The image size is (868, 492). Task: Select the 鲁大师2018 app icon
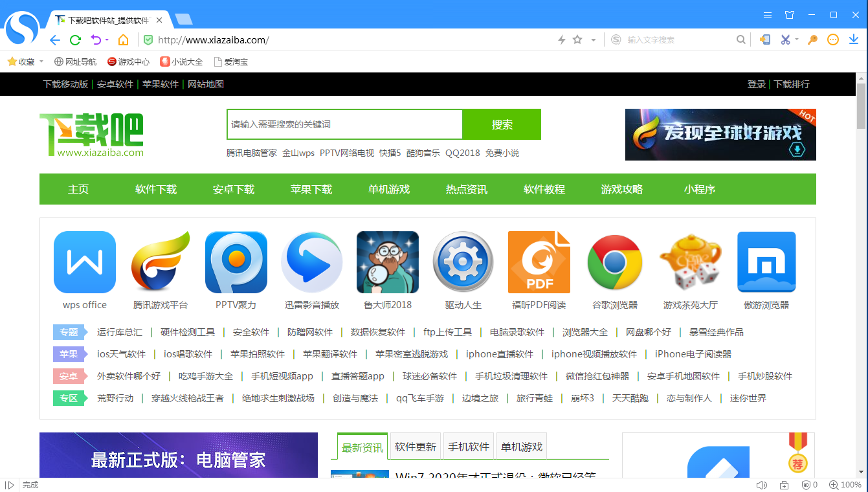[x=387, y=262]
